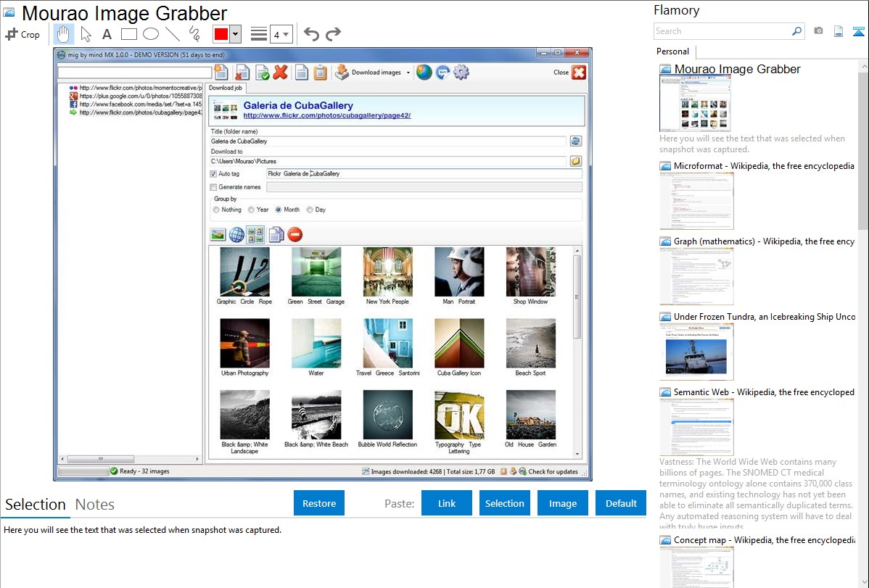The image size is (869, 588).
Task: Paste as Image
Action: pyautogui.click(x=562, y=503)
